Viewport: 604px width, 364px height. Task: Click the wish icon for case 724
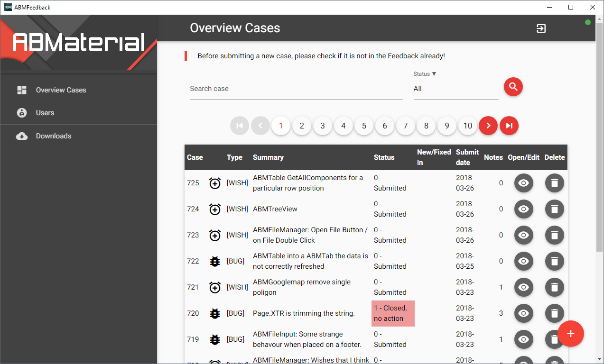pyautogui.click(x=215, y=209)
